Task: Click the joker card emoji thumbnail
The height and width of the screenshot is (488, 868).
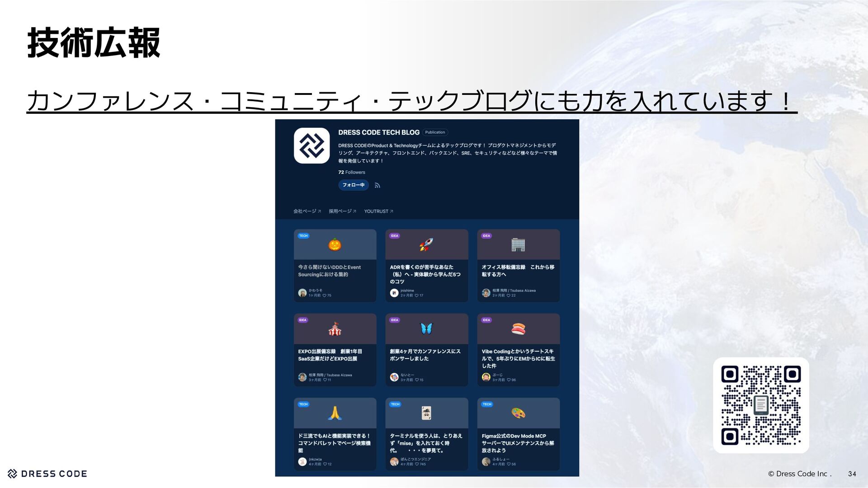Action: click(x=426, y=413)
